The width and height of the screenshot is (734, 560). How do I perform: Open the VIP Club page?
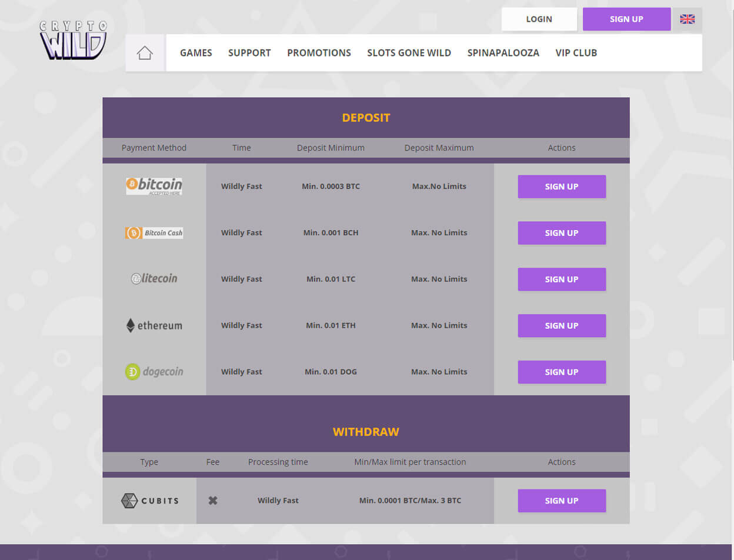pyautogui.click(x=576, y=53)
